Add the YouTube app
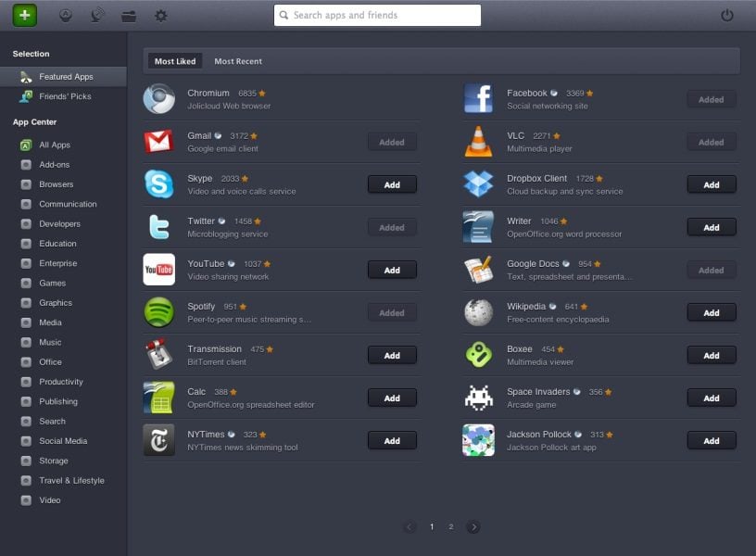This screenshot has width=756, height=556. click(x=392, y=270)
